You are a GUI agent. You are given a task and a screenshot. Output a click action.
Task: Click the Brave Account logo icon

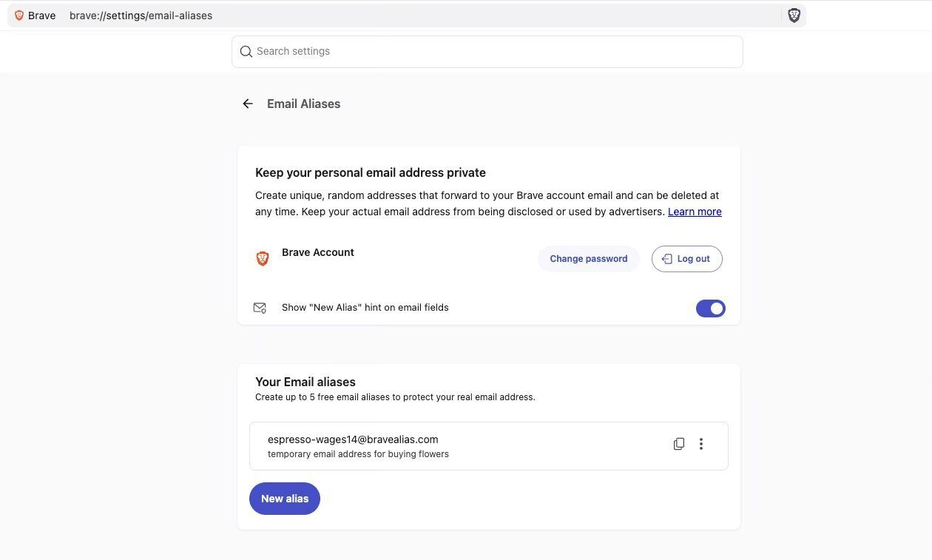262,259
